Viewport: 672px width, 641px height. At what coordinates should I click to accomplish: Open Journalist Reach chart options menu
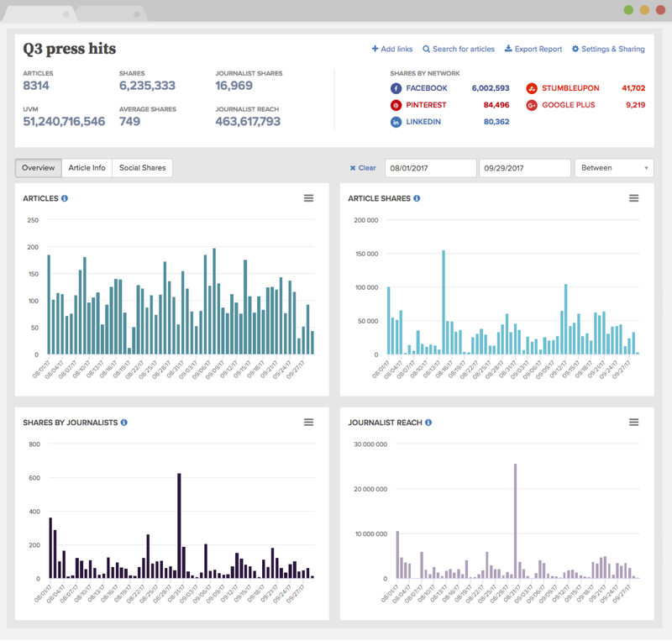click(633, 422)
